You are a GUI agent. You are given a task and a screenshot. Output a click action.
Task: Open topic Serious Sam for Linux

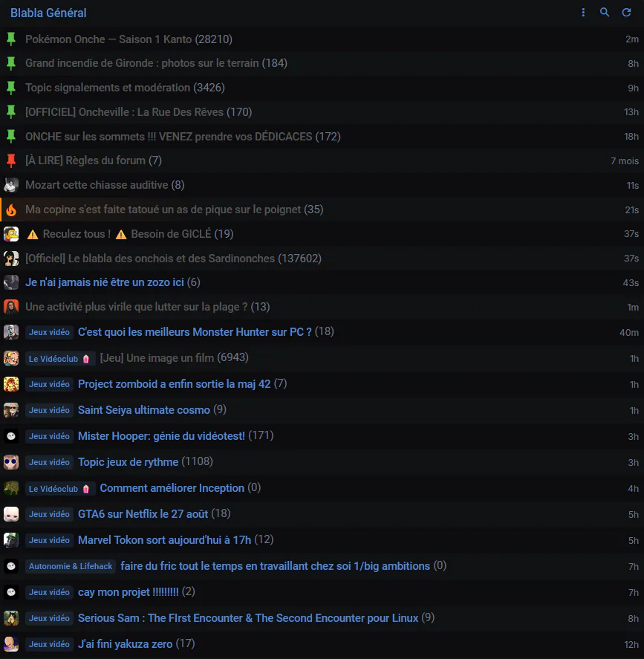pos(248,618)
